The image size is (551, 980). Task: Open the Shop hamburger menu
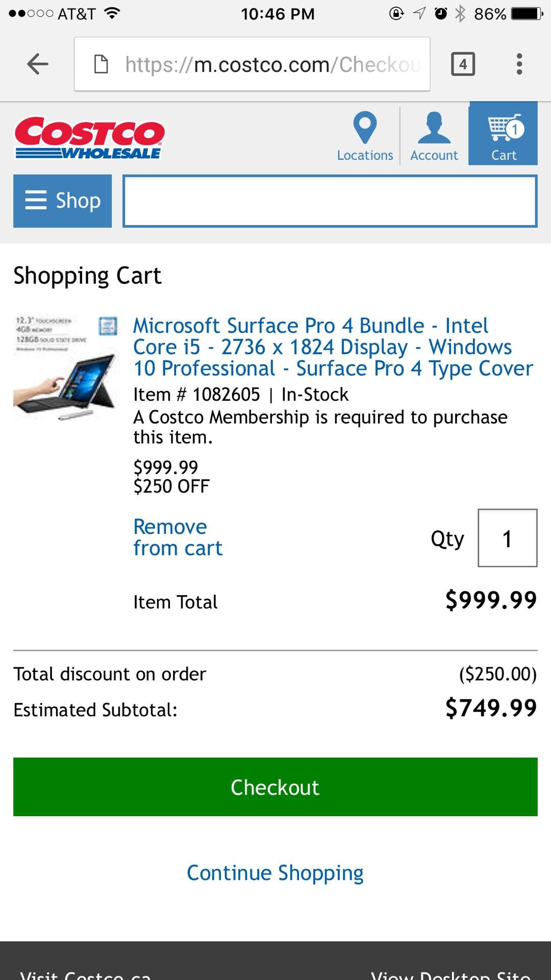coord(63,201)
